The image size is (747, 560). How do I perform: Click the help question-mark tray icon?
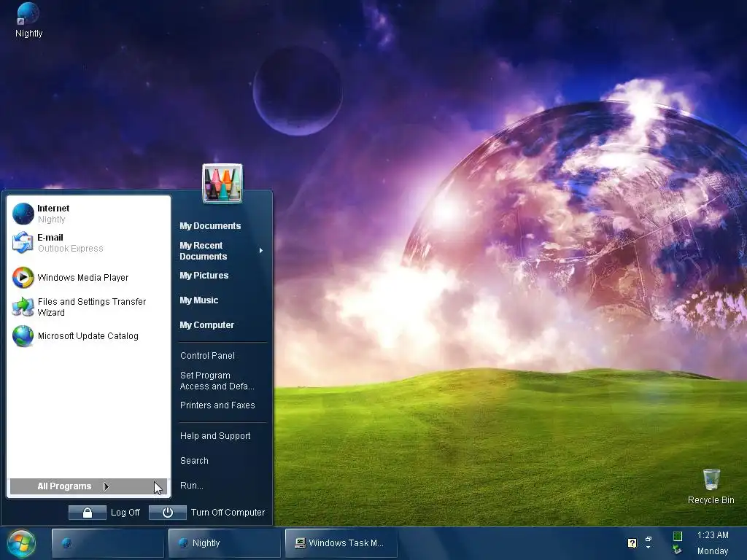[x=632, y=542]
